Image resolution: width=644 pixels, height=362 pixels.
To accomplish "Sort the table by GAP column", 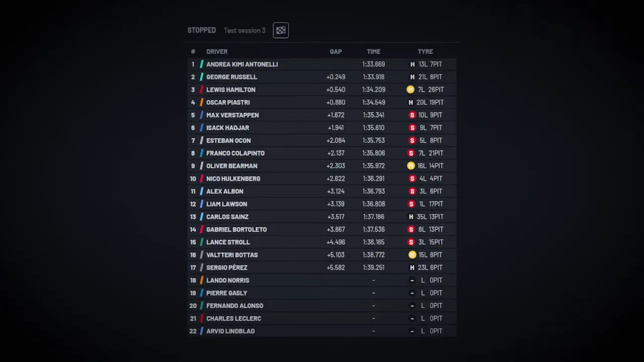I will (x=336, y=51).
